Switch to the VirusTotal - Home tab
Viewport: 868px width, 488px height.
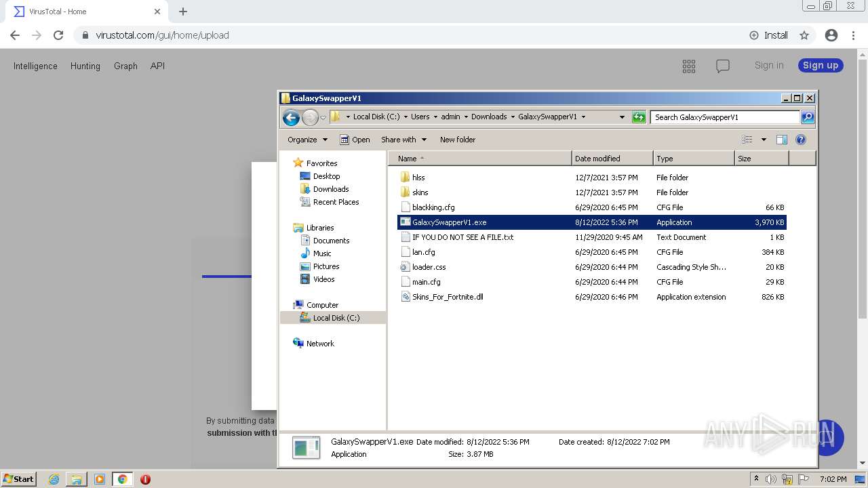coord(86,12)
